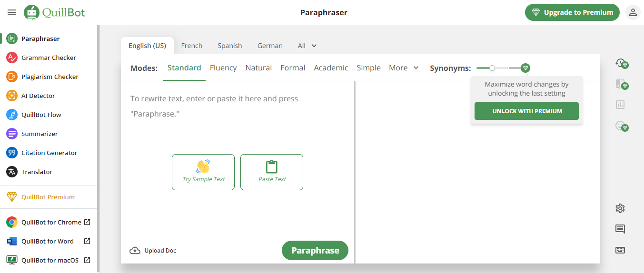
Task: Select the Formal mode
Action: click(x=293, y=68)
